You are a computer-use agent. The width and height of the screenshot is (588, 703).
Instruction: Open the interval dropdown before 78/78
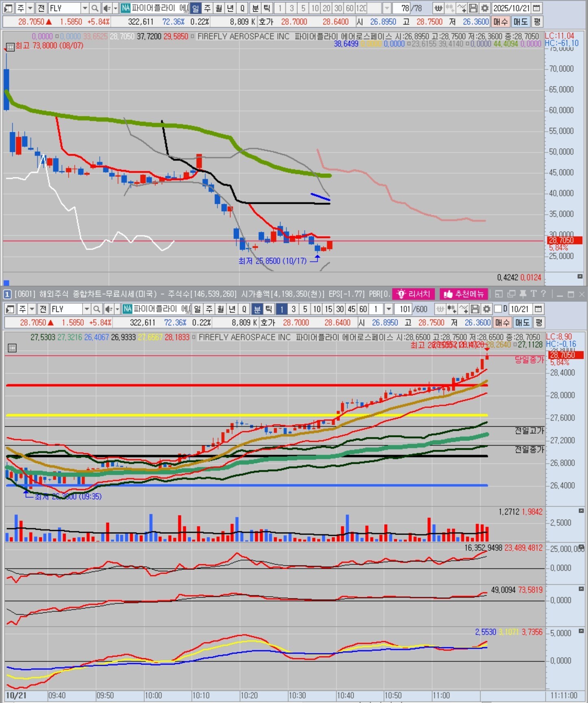point(387,8)
